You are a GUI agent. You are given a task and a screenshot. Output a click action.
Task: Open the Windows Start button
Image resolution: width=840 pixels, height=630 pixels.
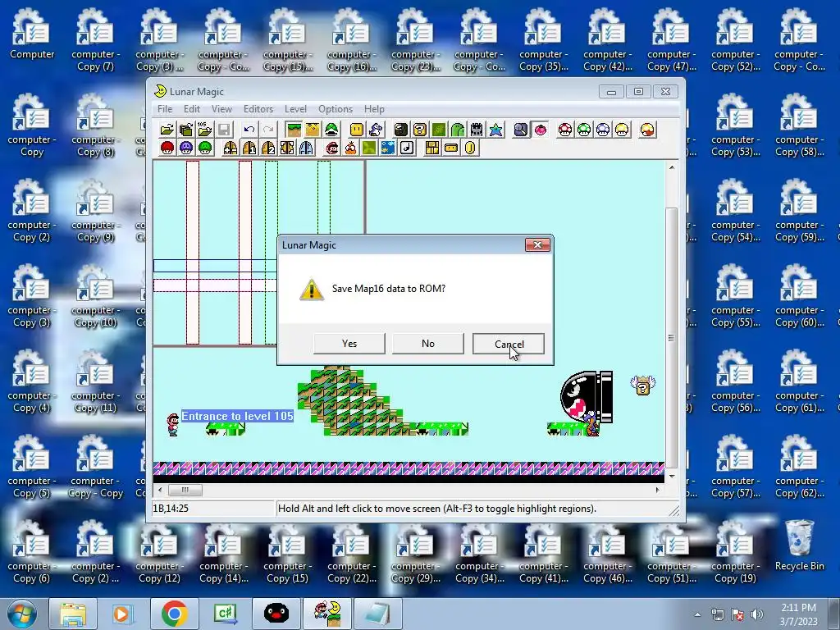pyautogui.click(x=22, y=614)
